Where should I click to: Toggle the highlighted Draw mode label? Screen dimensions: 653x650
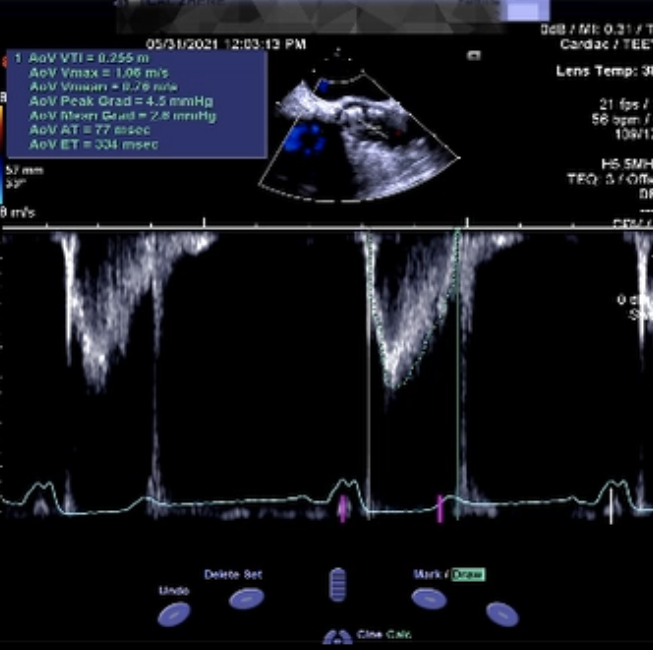point(469,575)
